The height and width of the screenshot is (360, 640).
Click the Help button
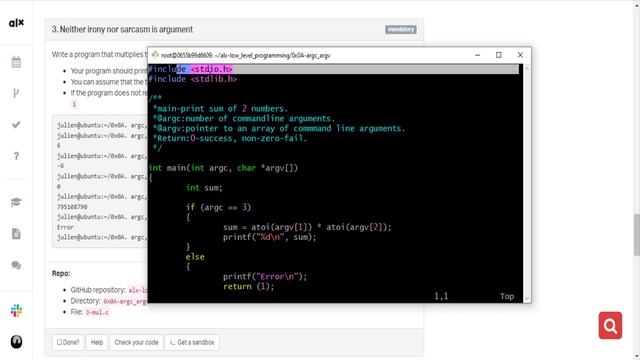[x=97, y=342]
